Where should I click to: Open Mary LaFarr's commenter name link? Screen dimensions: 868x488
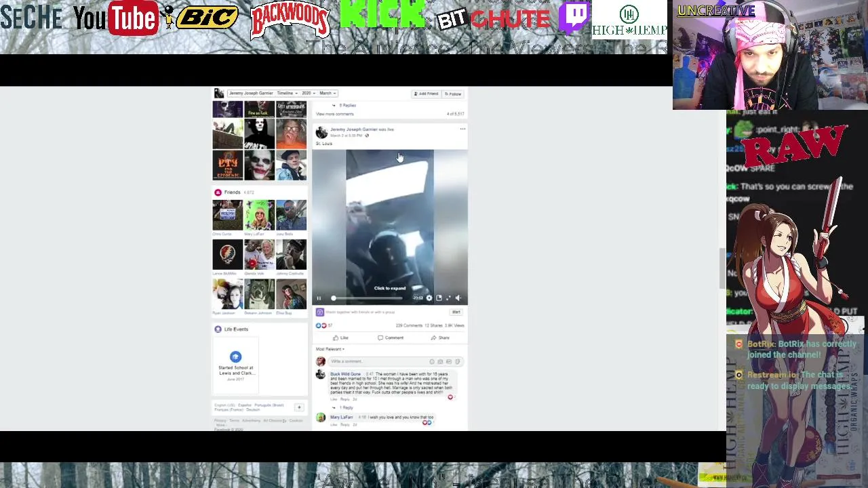[342, 418]
